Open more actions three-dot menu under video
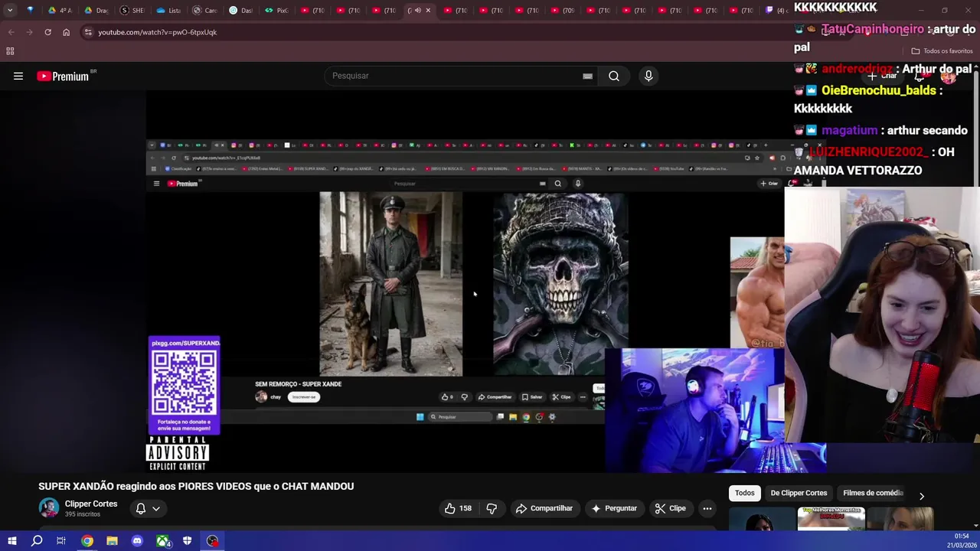Screen dimensions: 980x551 pyautogui.click(x=707, y=508)
